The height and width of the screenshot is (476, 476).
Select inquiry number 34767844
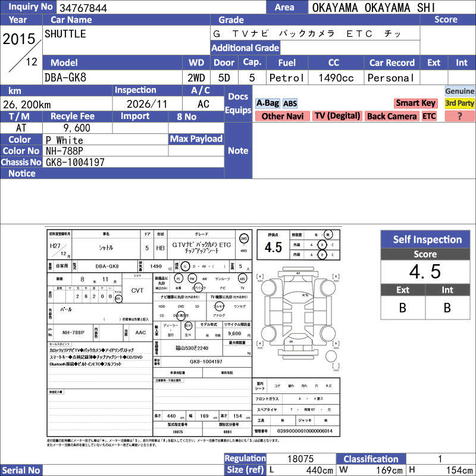pos(83,8)
